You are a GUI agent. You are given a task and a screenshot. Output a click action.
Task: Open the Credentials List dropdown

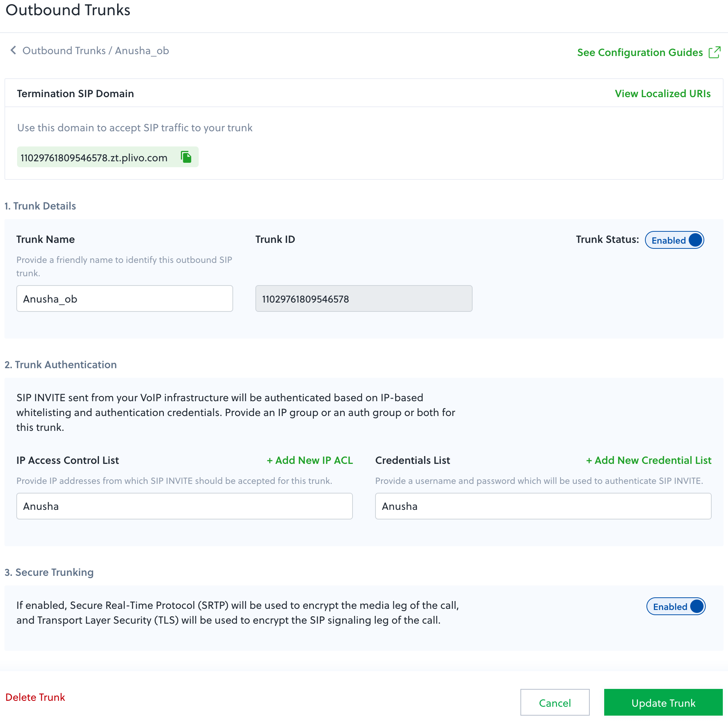coord(543,506)
